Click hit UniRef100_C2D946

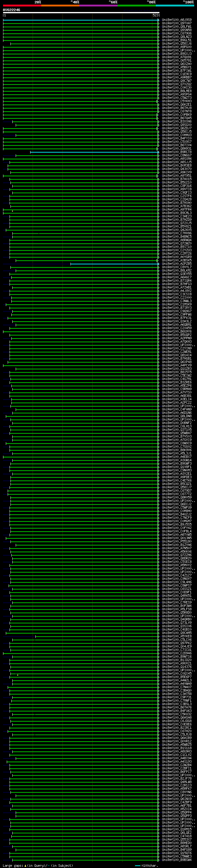177,653
